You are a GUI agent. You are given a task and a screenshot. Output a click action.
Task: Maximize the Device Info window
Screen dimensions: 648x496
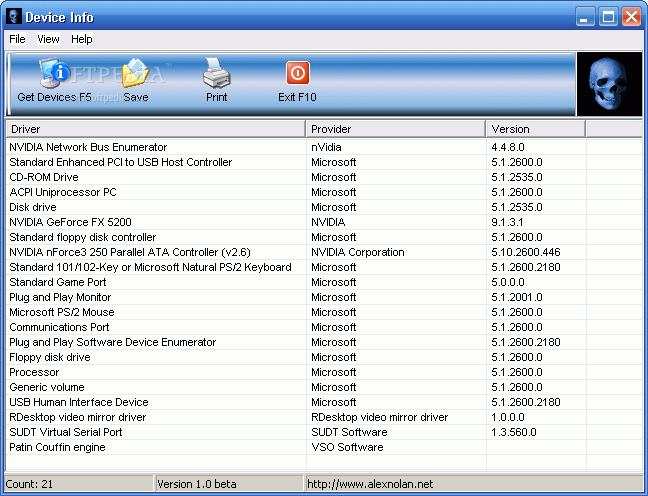coord(609,16)
